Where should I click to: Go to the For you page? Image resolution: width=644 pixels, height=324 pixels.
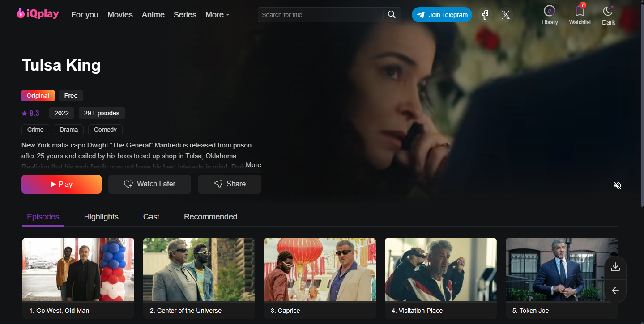[85, 15]
